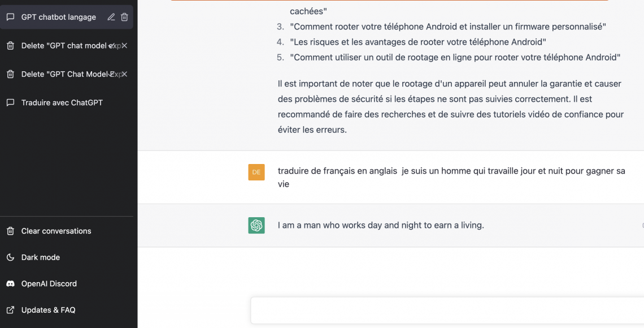Image resolution: width=644 pixels, height=328 pixels.
Task: Click the trash icon next to GPT chatbot langage
Action: pos(124,18)
